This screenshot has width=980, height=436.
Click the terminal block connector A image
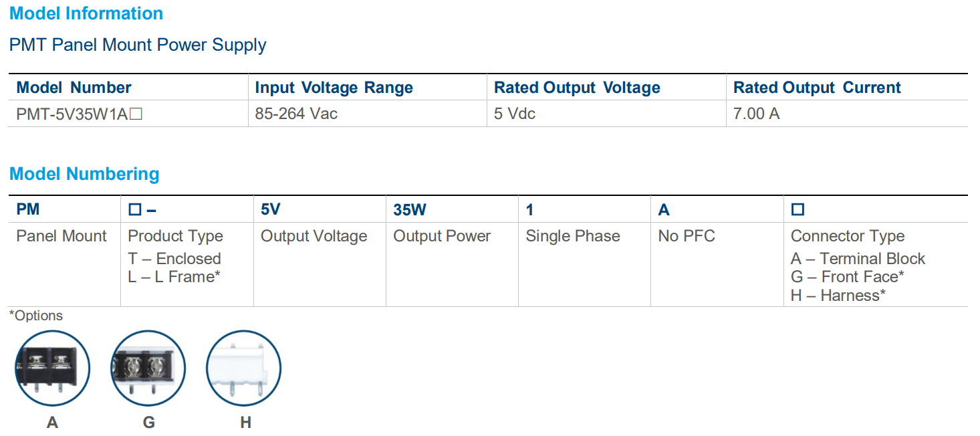(52, 369)
